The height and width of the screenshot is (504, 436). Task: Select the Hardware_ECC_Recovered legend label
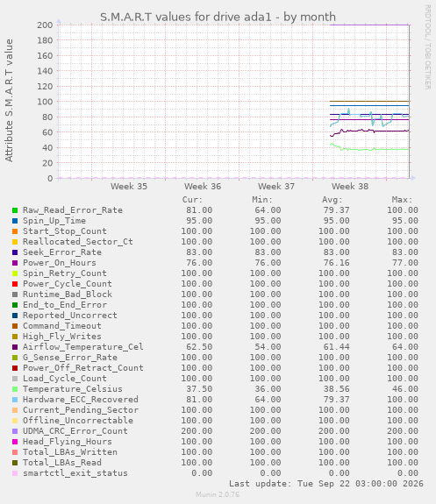click(81, 400)
